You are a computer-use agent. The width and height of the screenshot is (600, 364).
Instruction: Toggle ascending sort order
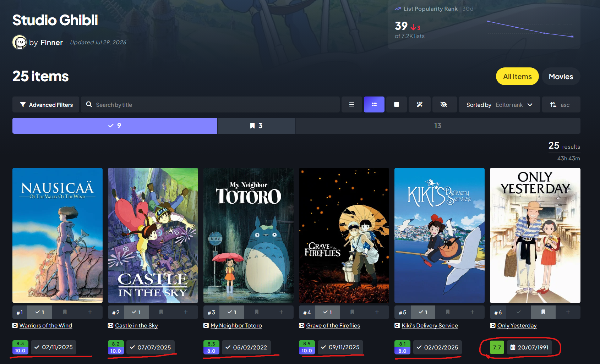click(x=561, y=105)
